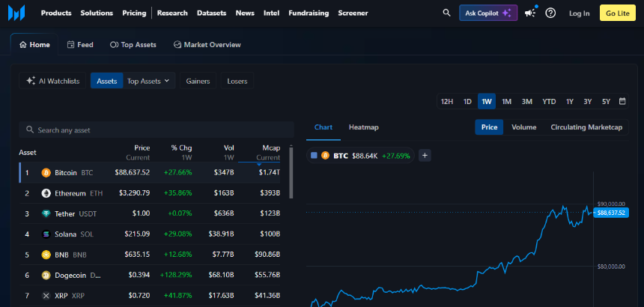Select the 1M timeframe
644x307 pixels.
(x=507, y=101)
